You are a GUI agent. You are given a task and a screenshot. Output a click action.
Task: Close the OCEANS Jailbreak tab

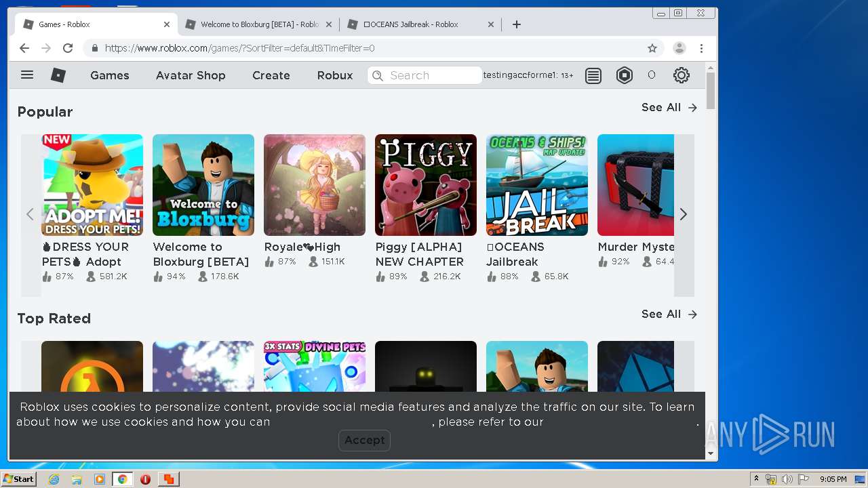(491, 24)
